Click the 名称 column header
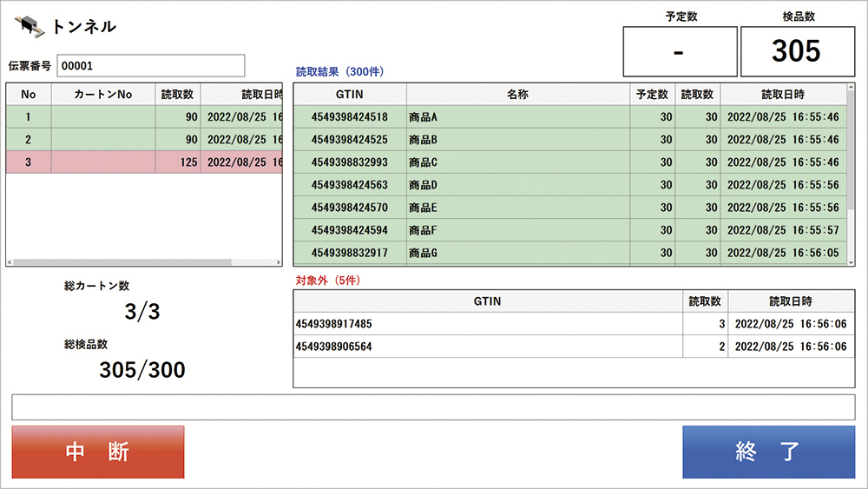This screenshot has height=489, width=868. pos(518,94)
